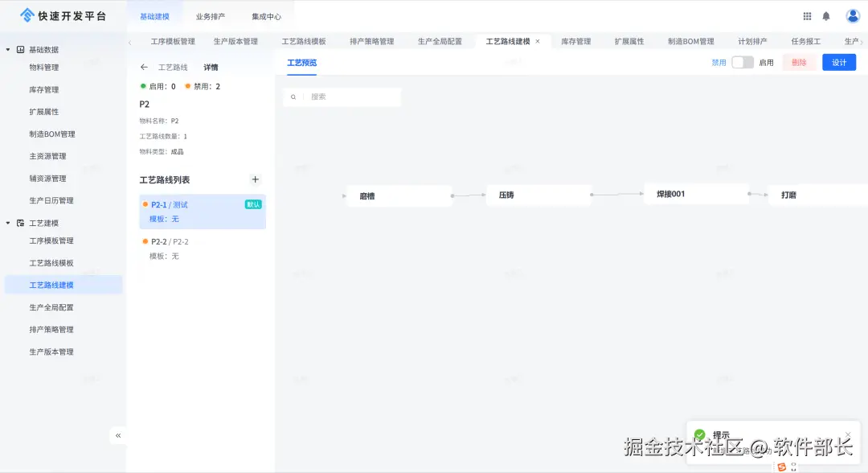Add a new route with the plus icon
Viewport: 868px width, 473px height.
pos(256,179)
